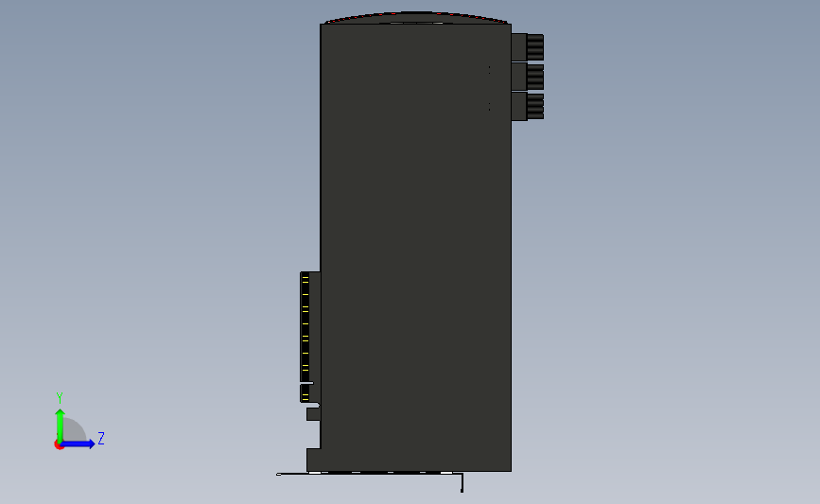Viewport: 820px width, 504px height.
Task: Select the curved top cap of the model
Action: (x=416, y=18)
